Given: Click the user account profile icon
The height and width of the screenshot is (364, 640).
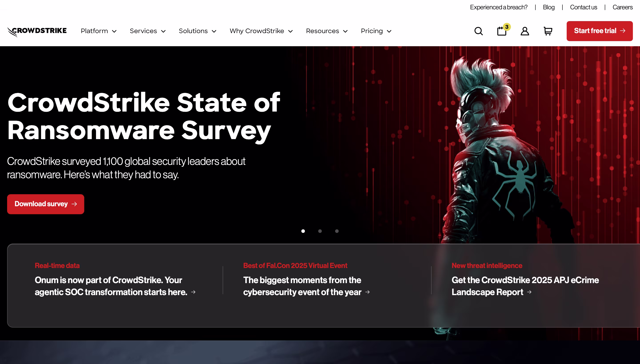Looking at the screenshot, I should (x=525, y=31).
